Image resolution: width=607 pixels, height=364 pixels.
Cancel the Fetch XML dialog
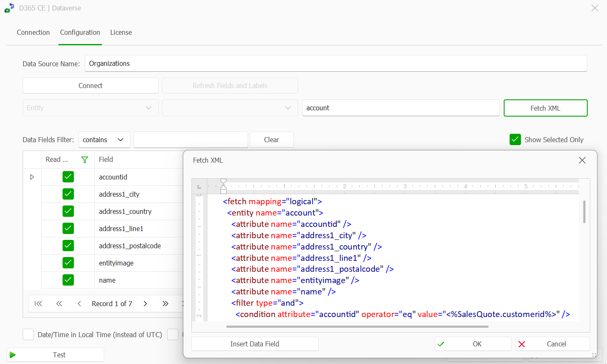click(x=552, y=344)
